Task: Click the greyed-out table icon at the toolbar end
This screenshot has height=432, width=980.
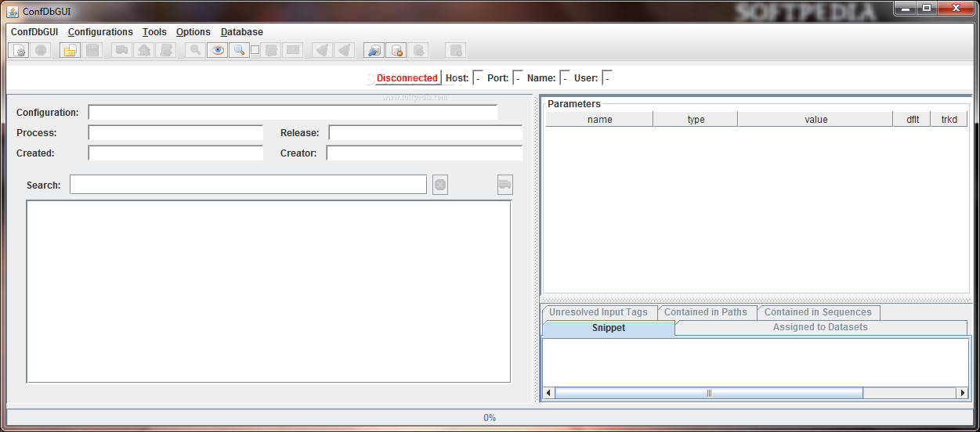Action: pos(455,50)
